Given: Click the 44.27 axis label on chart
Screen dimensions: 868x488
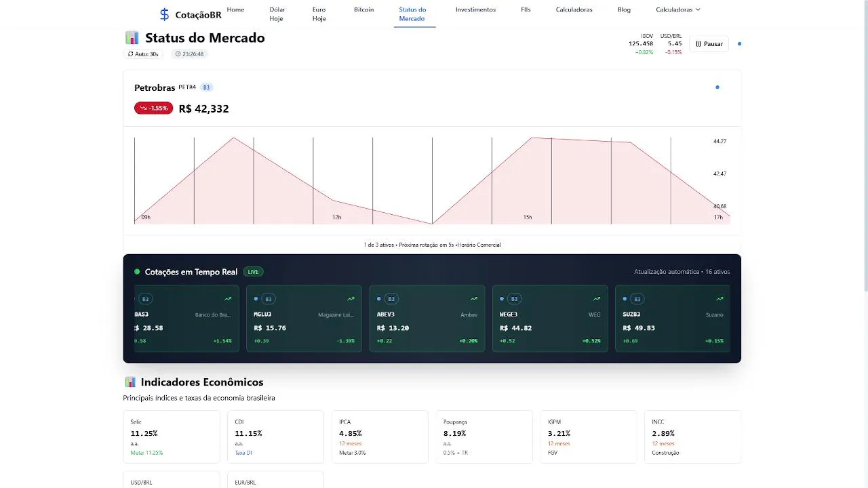Looking at the screenshot, I should click(x=719, y=141).
